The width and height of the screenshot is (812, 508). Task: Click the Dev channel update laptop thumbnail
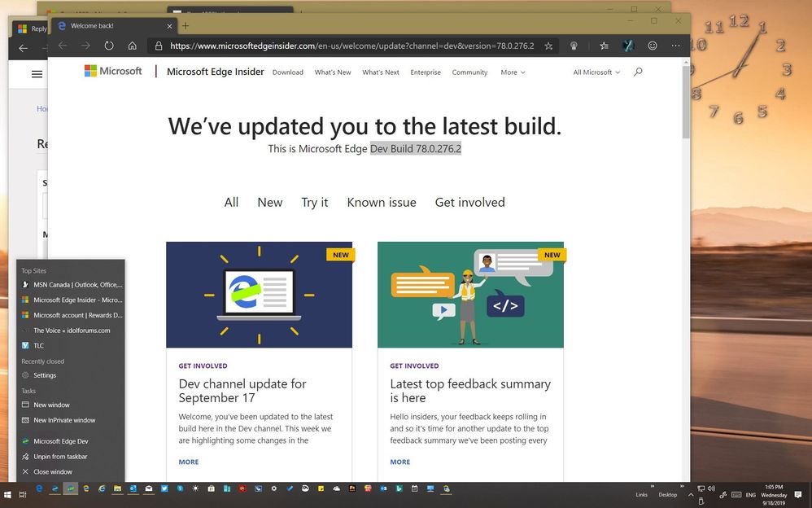(x=259, y=295)
